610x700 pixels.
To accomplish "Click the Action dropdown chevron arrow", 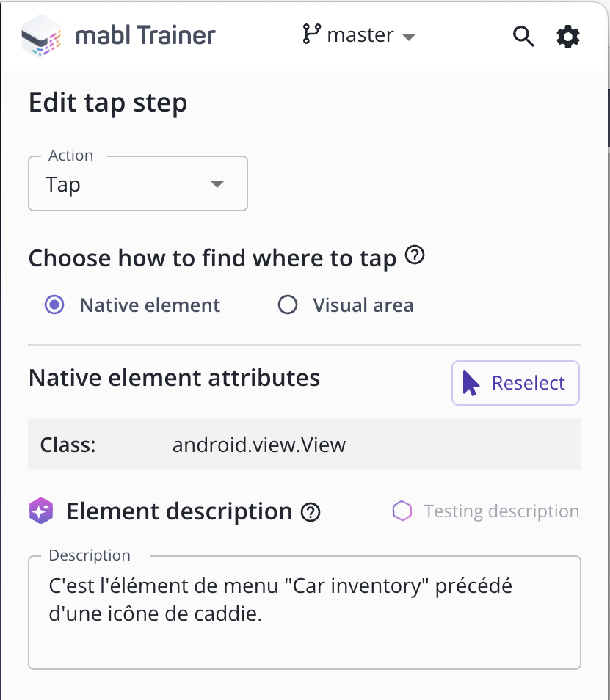I will click(217, 184).
